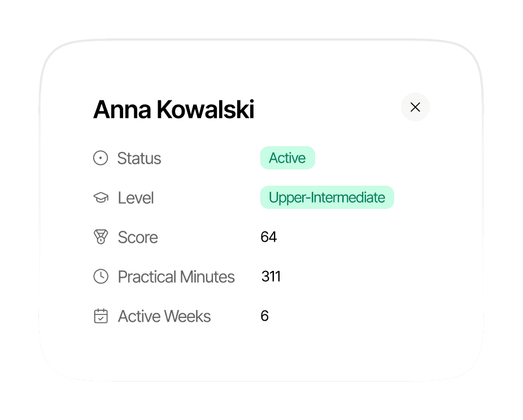The image size is (523, 420).
Task: Click the graduation cap Level icon
Action: (101, 198)
